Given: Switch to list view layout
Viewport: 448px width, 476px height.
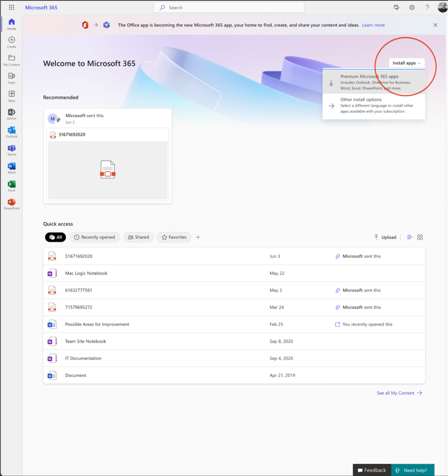Looking at the screenshot, I should click(409, 237).
